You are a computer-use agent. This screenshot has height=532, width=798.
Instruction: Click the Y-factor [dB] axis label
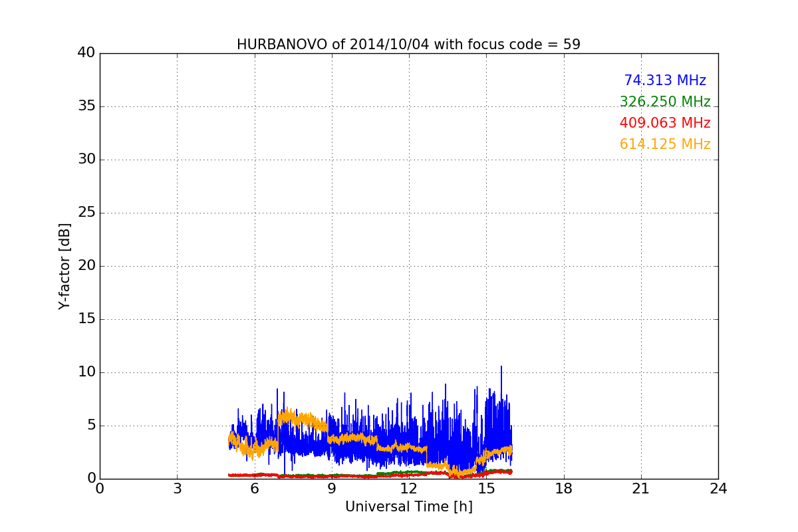pos(65,266)
